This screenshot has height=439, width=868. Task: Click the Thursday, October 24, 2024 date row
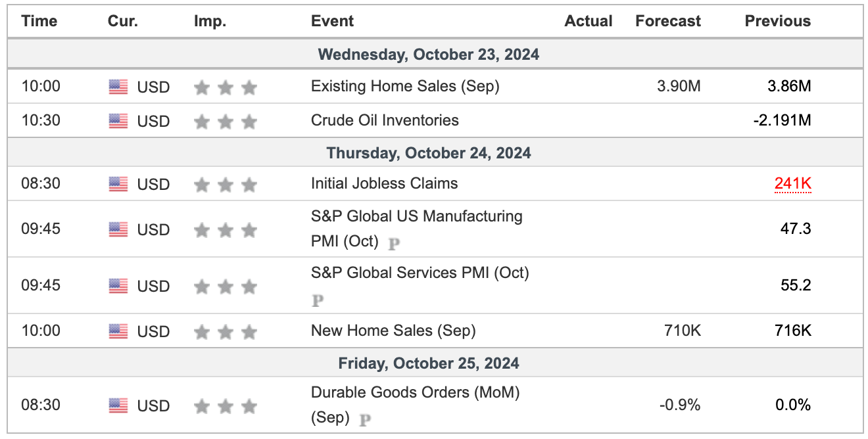pyautogui.click(x=435, y=153)
